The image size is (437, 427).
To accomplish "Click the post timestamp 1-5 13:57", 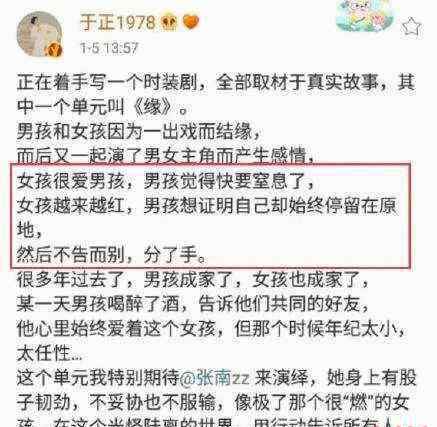I will tap(109, 48).
